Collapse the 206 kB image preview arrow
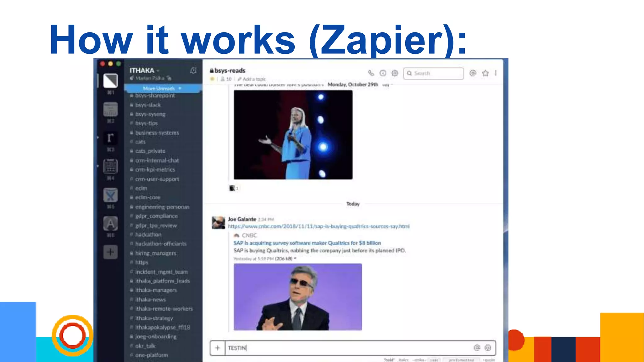Viewport: 644px width, 362px height. click(295, 259)
